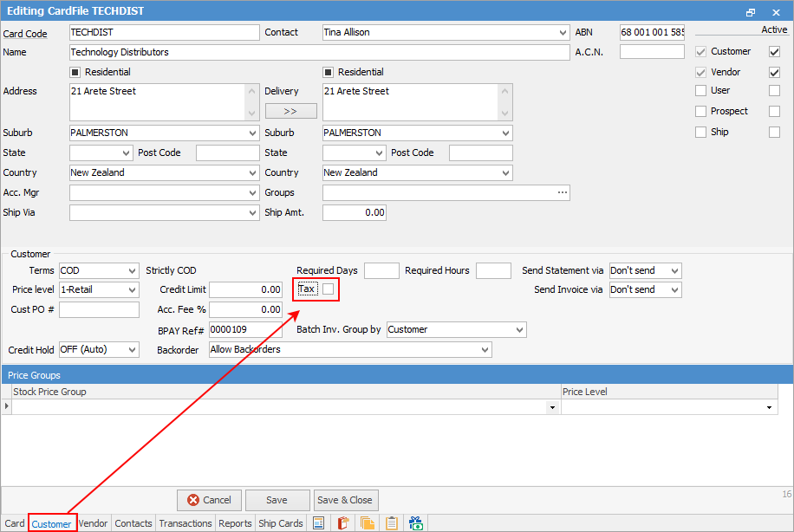This screenshot has width=794, height=532.
Task: Switch to the Vendor tab
Action: [93, 523]
